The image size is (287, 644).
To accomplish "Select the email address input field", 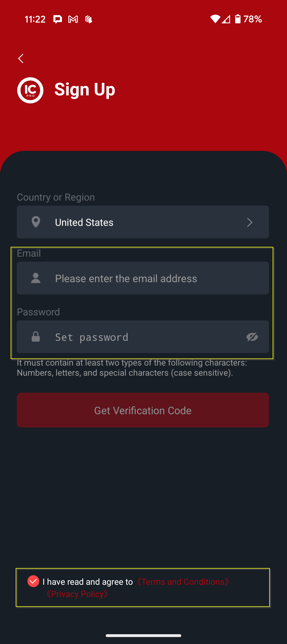I will click(x=143, y=278).
